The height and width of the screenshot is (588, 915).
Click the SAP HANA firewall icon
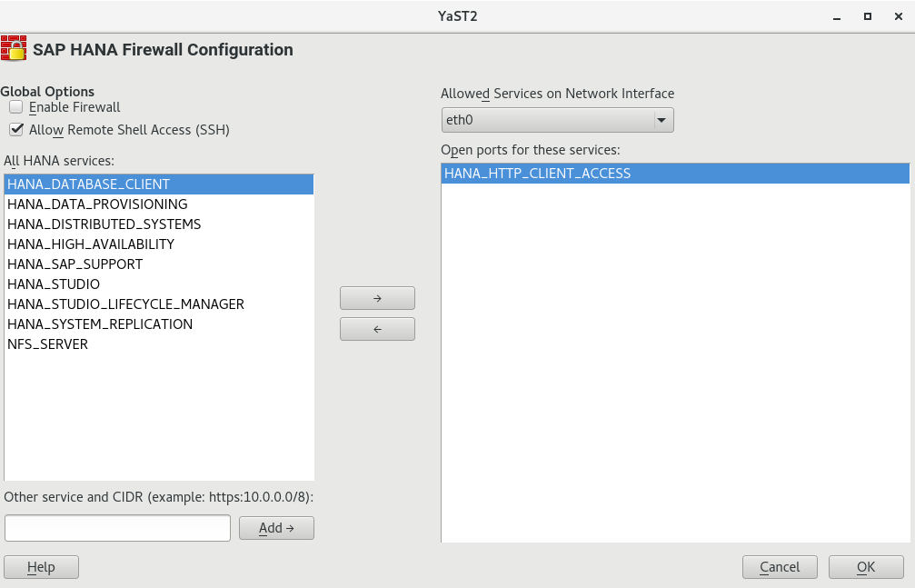(14, 49)
